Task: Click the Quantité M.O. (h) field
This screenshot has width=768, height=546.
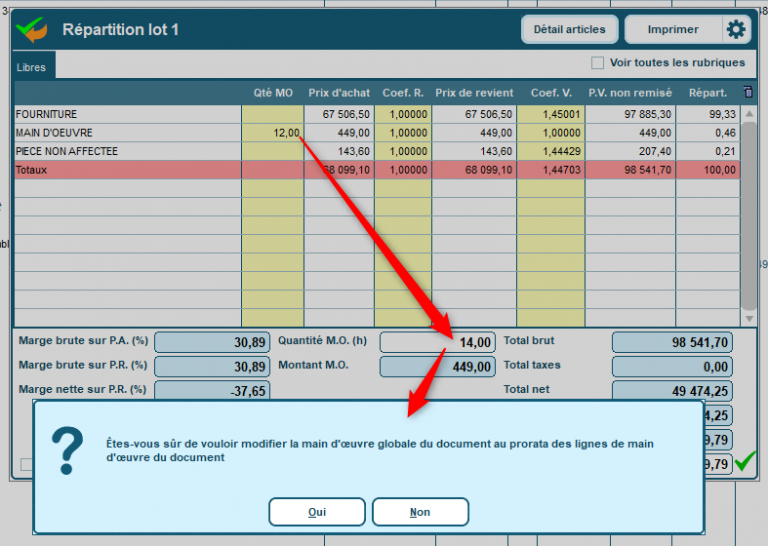Action: [x=438, y=342]
